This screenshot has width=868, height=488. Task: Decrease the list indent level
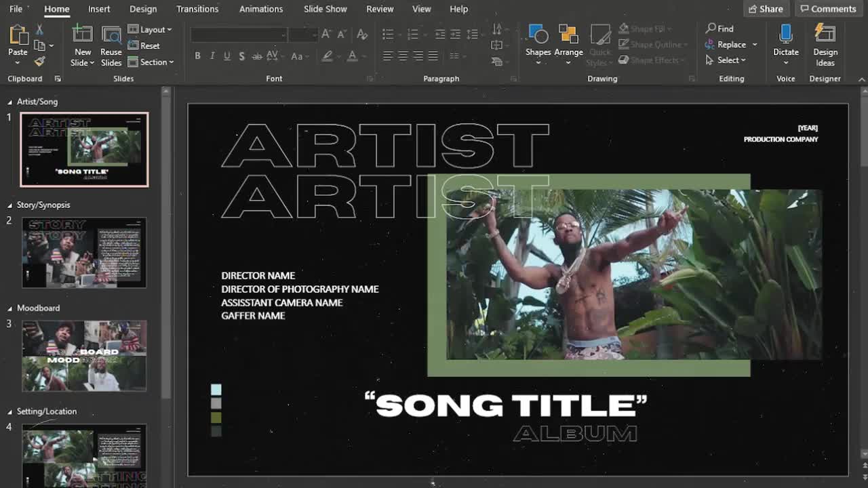pos(440,34)
